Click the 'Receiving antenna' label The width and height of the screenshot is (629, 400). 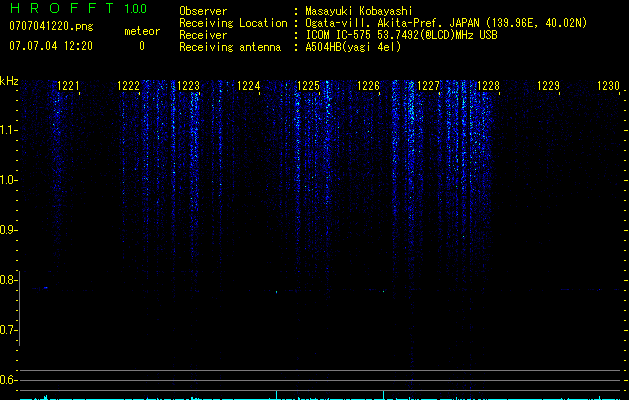pos(230,47)
